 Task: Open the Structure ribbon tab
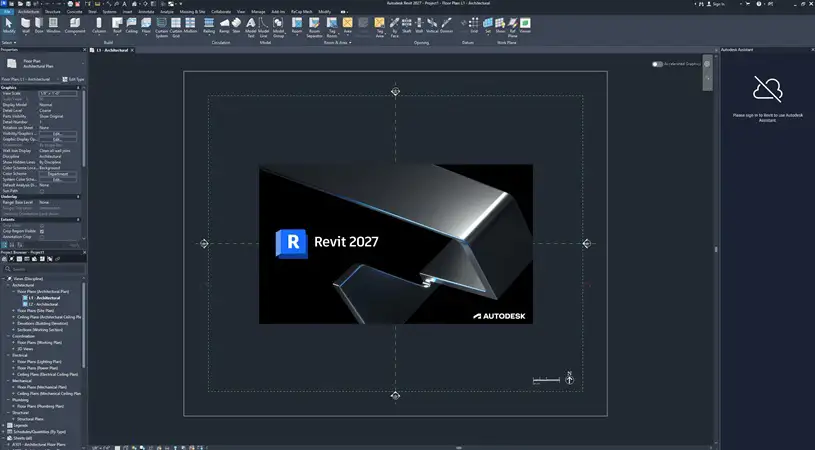[x=52, y=11]
